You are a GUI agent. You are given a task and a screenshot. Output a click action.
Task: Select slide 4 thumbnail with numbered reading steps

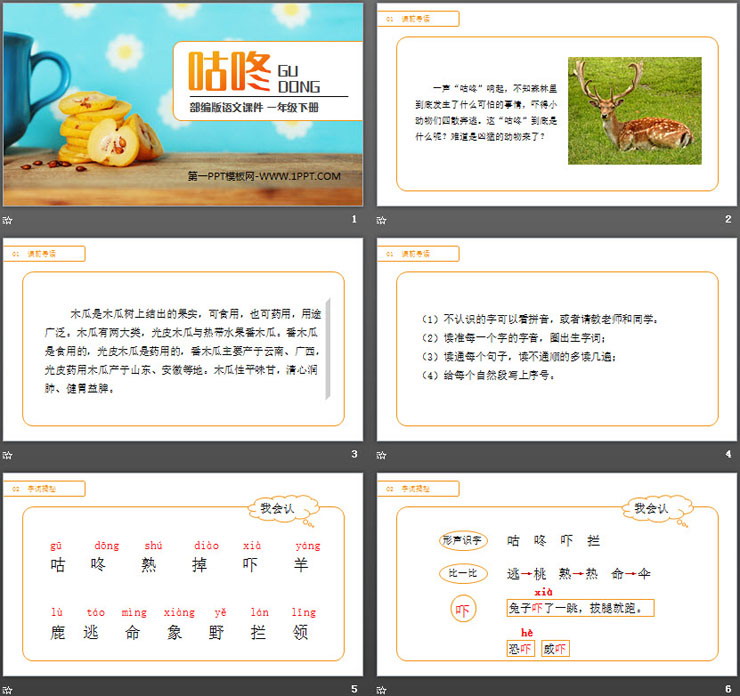click(556, 339)
